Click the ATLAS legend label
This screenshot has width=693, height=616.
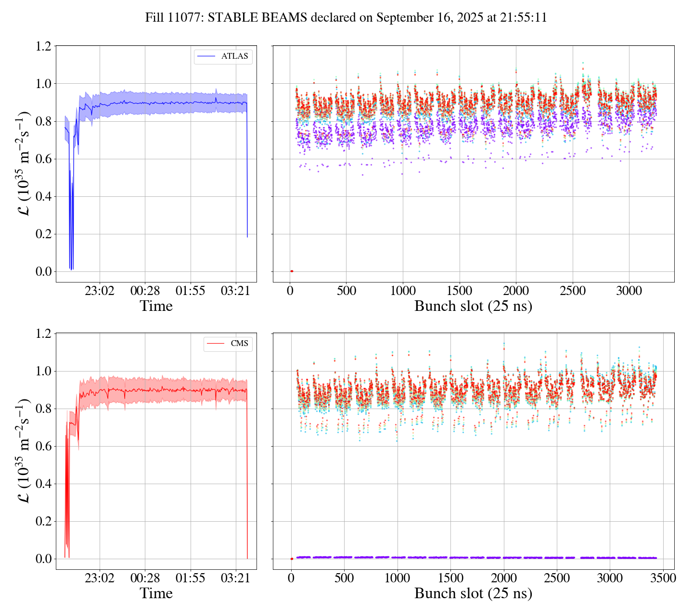[234, 56]
